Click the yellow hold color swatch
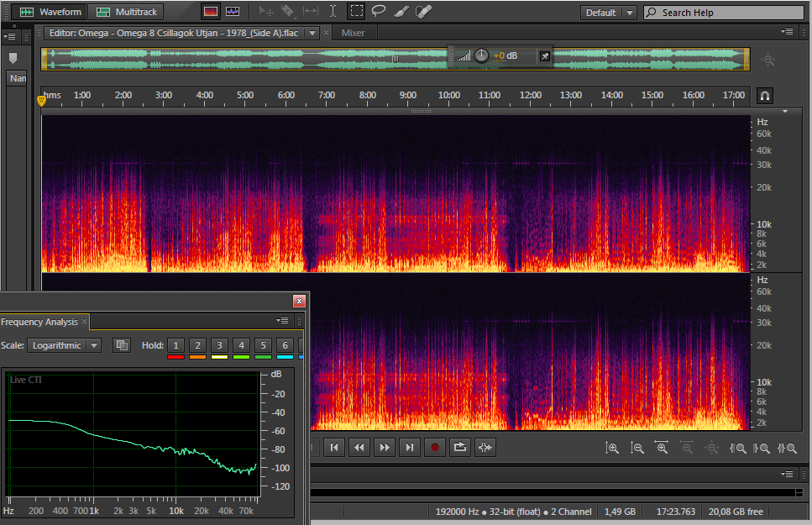 (x=219, y=357)
